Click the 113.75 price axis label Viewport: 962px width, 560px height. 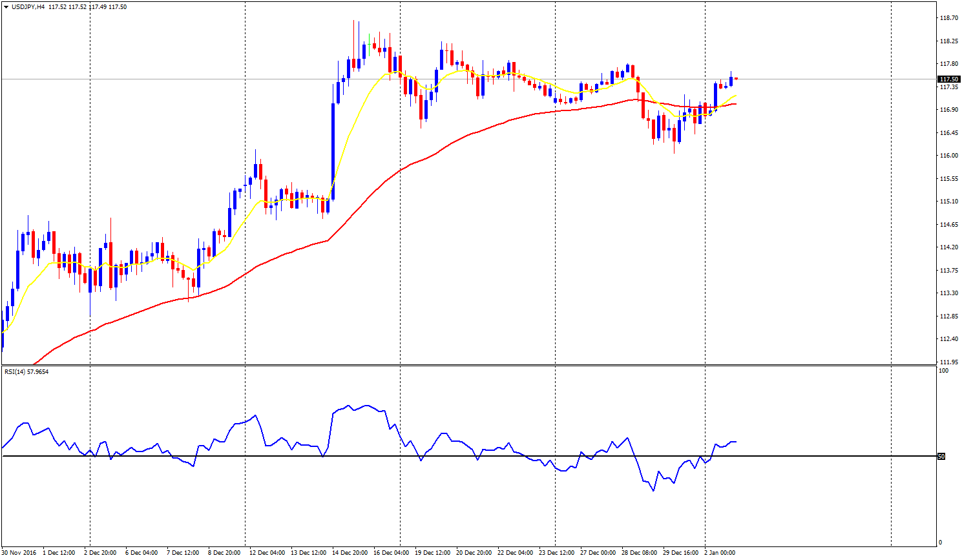pyautogui.click(x=949, y=271)
